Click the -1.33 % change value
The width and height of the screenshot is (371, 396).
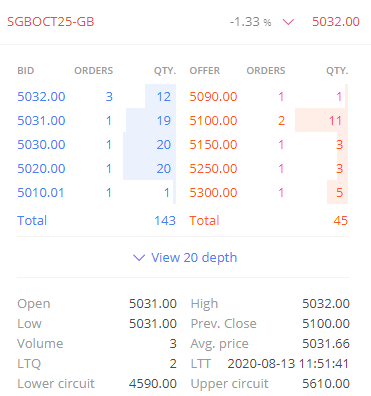pyautogui.click(x=251, y=22)
